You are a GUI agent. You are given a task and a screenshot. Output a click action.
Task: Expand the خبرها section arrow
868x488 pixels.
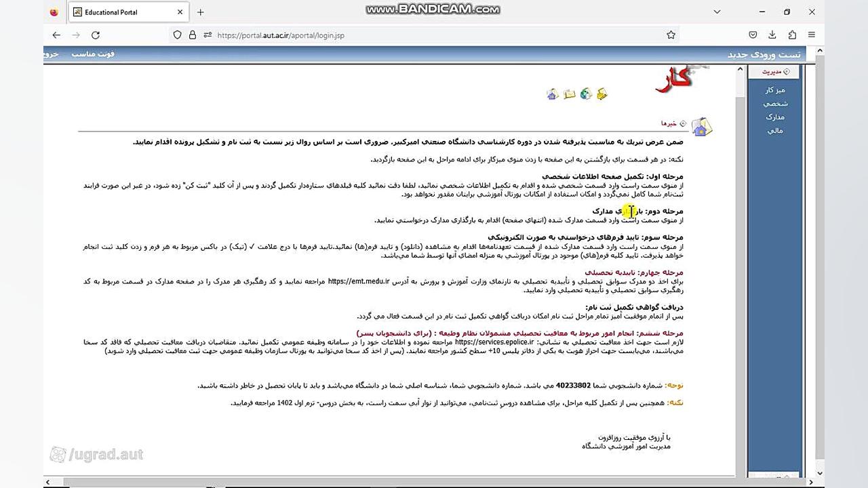click(x=683, y=124)
